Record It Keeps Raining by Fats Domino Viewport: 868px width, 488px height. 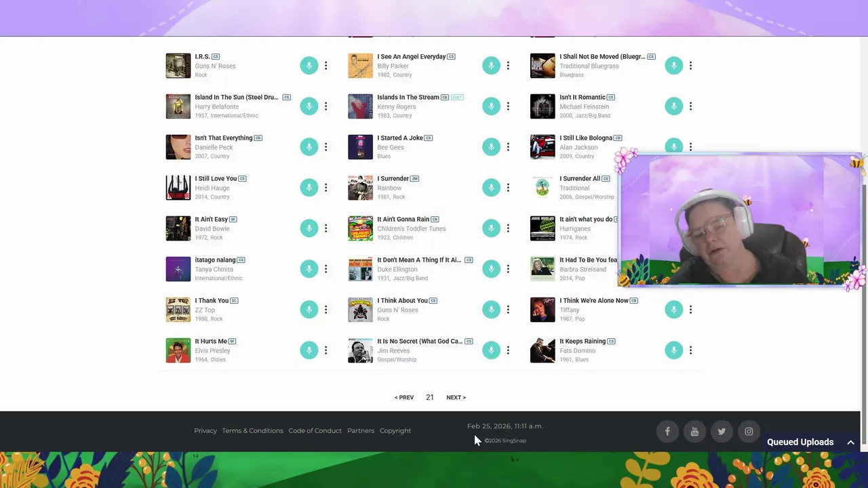[673, 350]
